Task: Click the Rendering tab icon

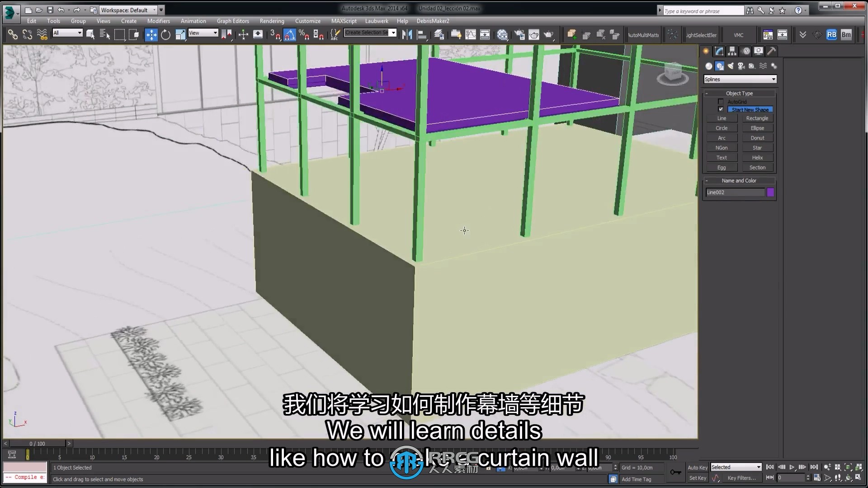Action: click(271, 21)
